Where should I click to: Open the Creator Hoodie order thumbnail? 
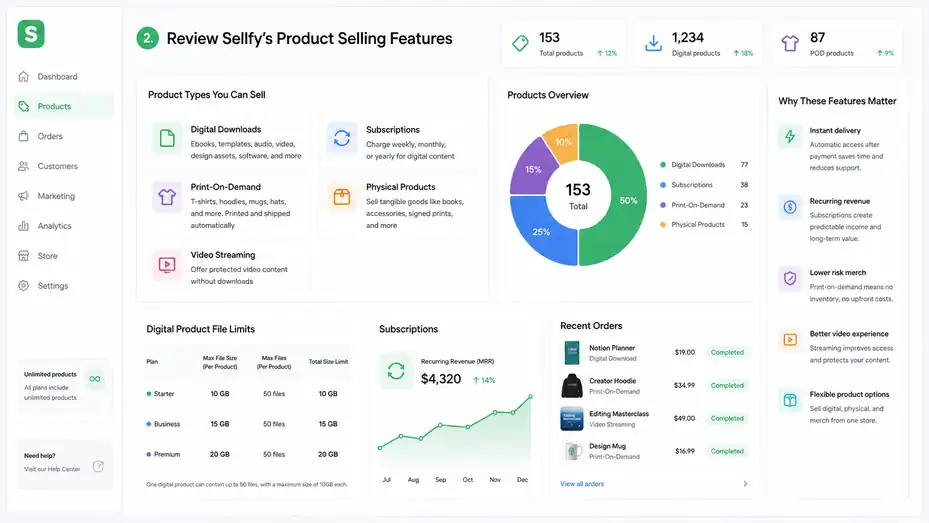[572, 386]
